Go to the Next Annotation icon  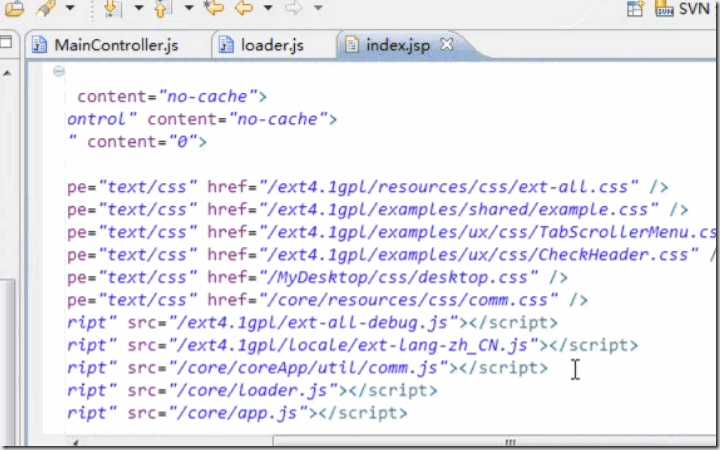pyautogui.click(x=112, y=8)
